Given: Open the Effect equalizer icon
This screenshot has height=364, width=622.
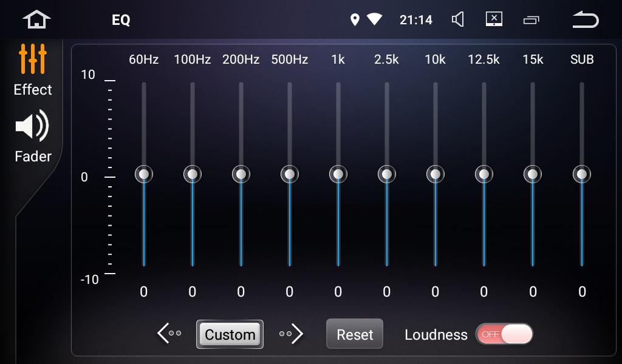Looking at the screenshot, I should coord(33,59).
